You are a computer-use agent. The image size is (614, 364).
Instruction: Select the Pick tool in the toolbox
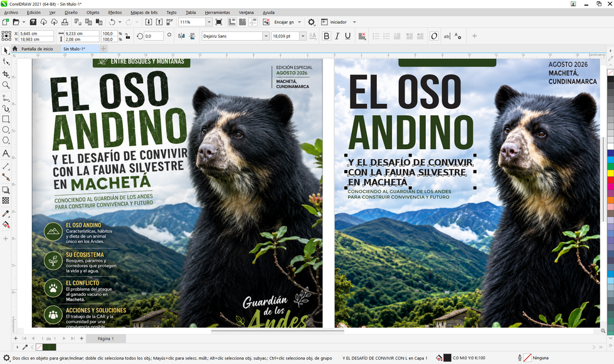(6, 51)
